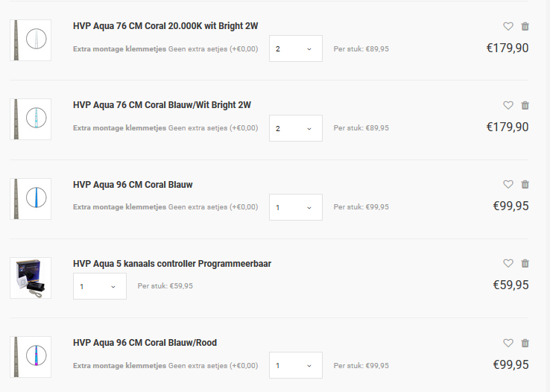Select €99,95 total of 96 CM Coral Blauw
This screenshot has width=550, height=392.
[x=511, y=206]
